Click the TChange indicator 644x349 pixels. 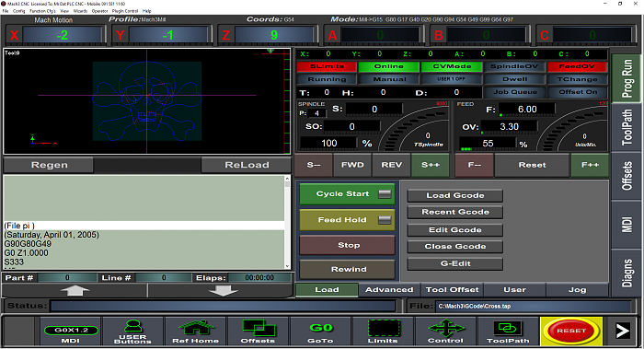click(577, 79)
